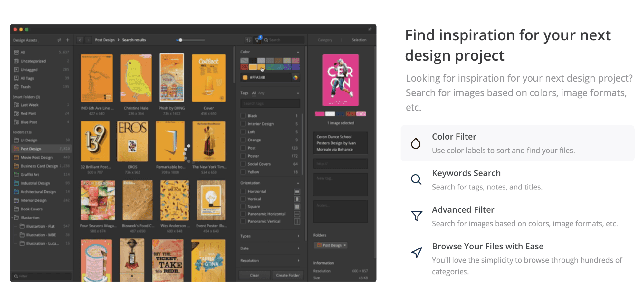Click the Clear filters button
The width and height of the screenshot is (644, 301).
click(x=255, y=275)
